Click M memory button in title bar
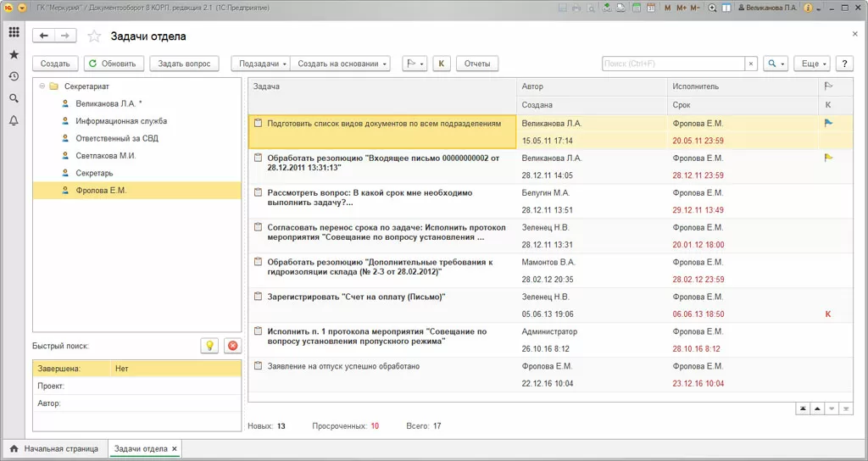 tap(667, 8)
